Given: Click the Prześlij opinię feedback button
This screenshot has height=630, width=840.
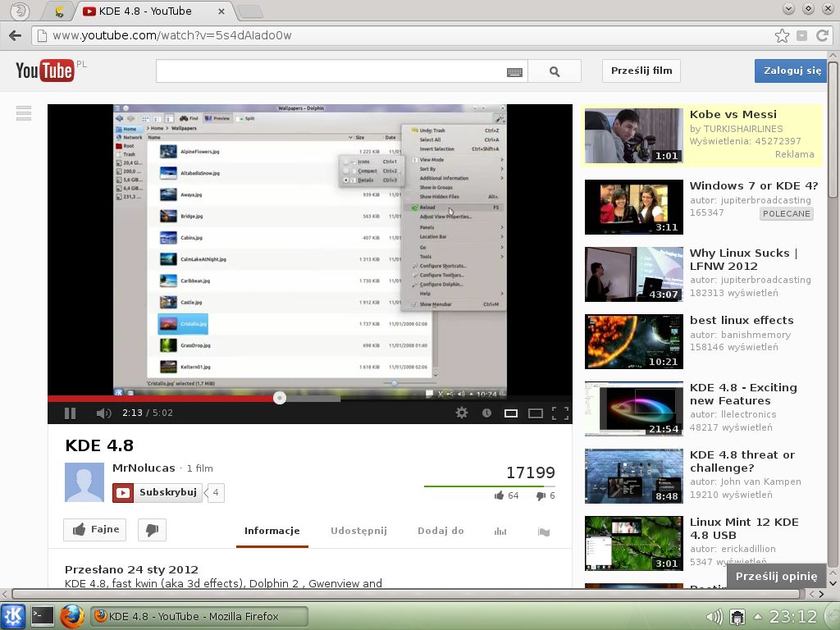Looking at the screenshot, I should [x=776, y=577].
